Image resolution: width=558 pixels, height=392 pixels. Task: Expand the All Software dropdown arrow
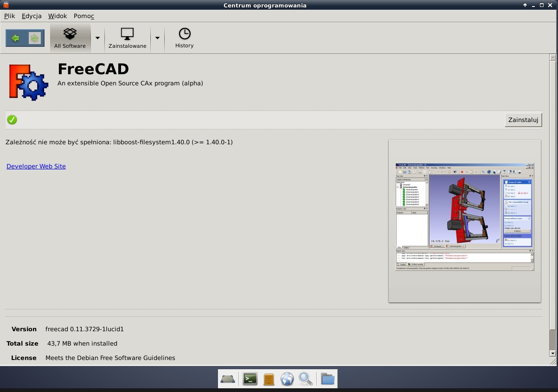click(x=97, y=38)
